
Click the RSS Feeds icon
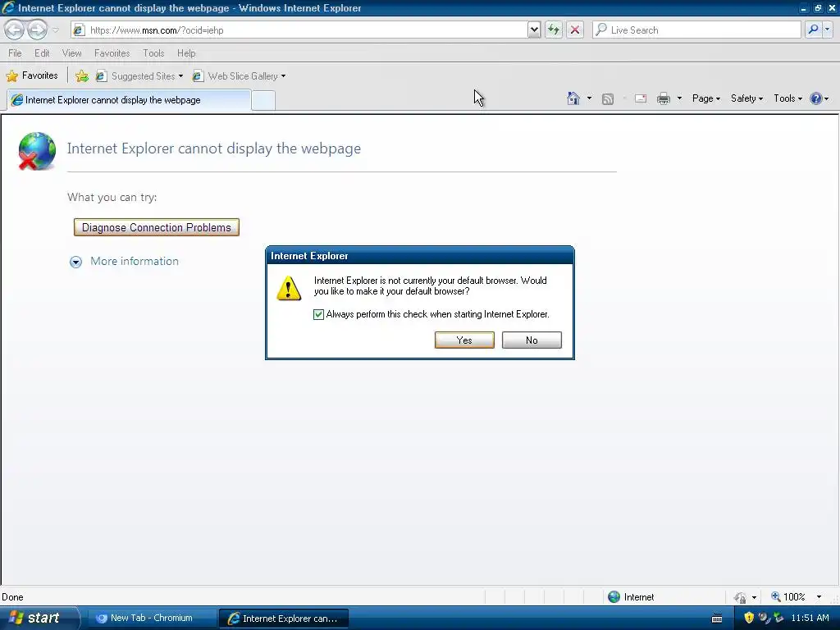click(608, 98)
